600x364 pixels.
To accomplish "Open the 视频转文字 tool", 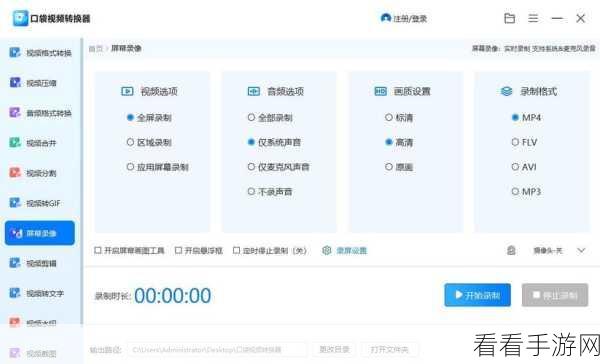I will [37, 293].
